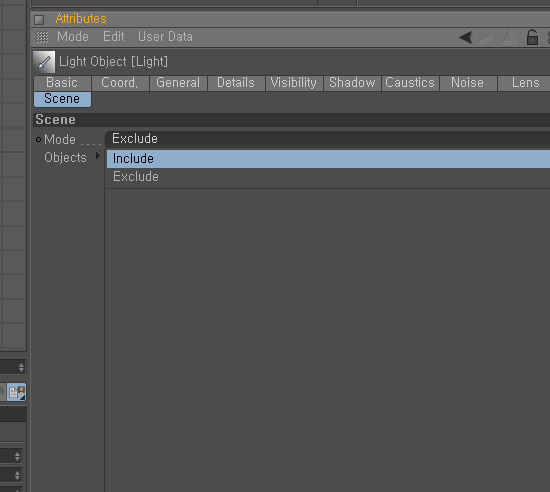This screenshot has height=492, width=550.
Task: Toggle the Attributes panel checkbox square
Action: tap(39, 20)
